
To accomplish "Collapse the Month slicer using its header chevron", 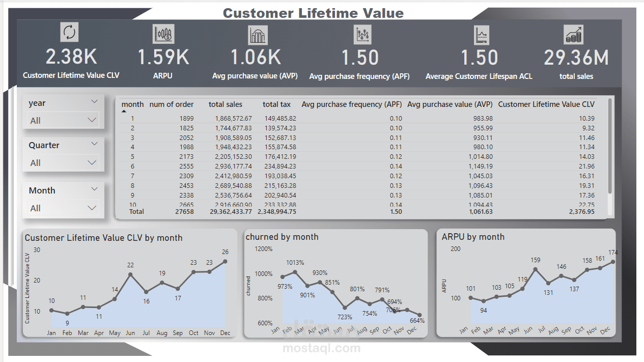I will (x=94, y=189).
